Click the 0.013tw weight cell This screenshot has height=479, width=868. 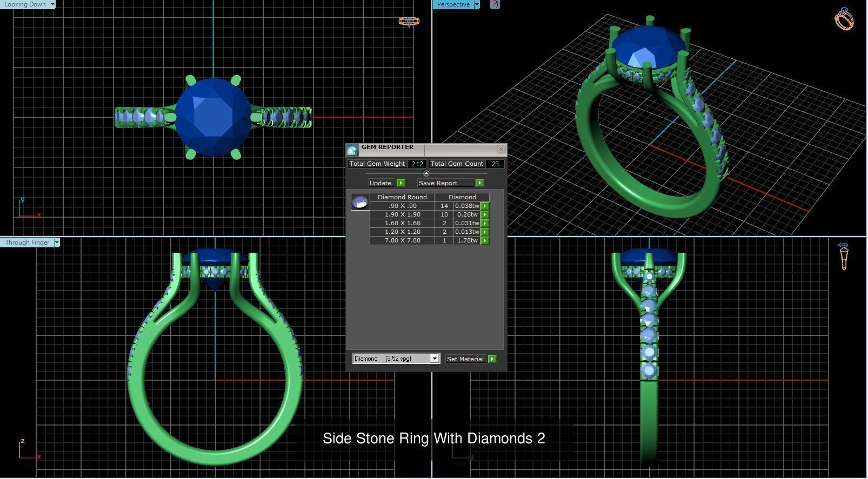click(468, 232)
